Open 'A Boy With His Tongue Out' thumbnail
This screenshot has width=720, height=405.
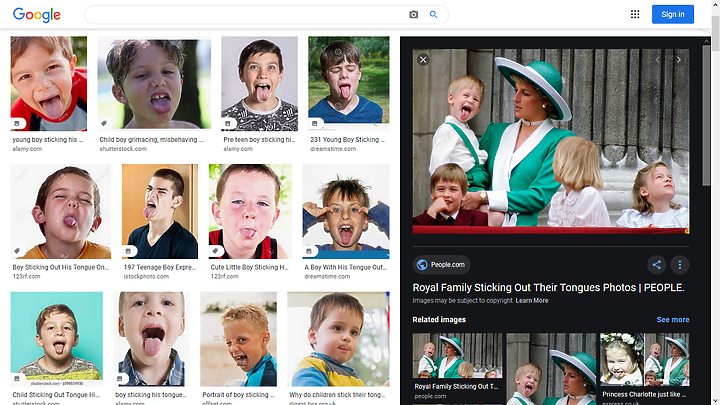346,211
